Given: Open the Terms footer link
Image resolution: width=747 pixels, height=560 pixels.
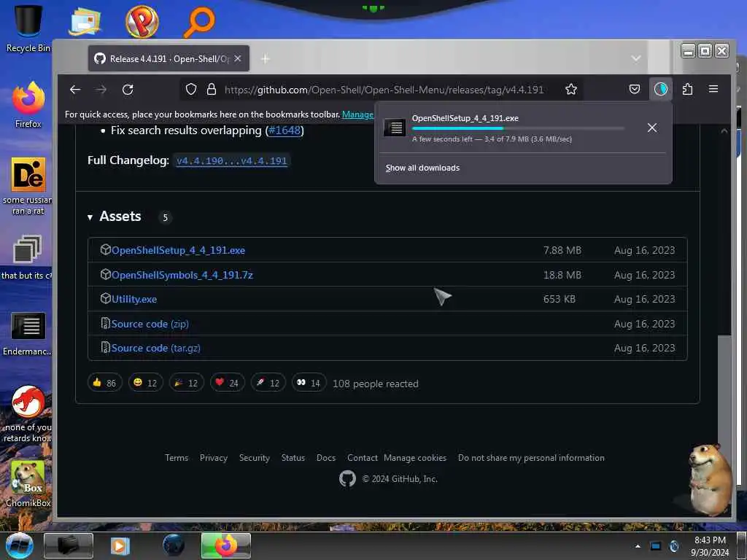Looking at the screenshot, I should coord(177,458).
